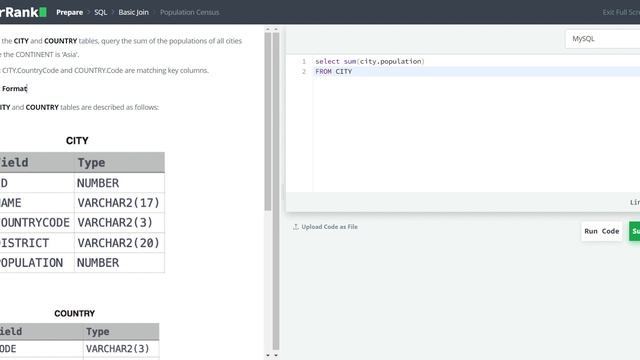Image resolution: width=640 pixels, height=360 pixels.
Task: Open the Prepare breadcrumb link
Action: (69, 12)
